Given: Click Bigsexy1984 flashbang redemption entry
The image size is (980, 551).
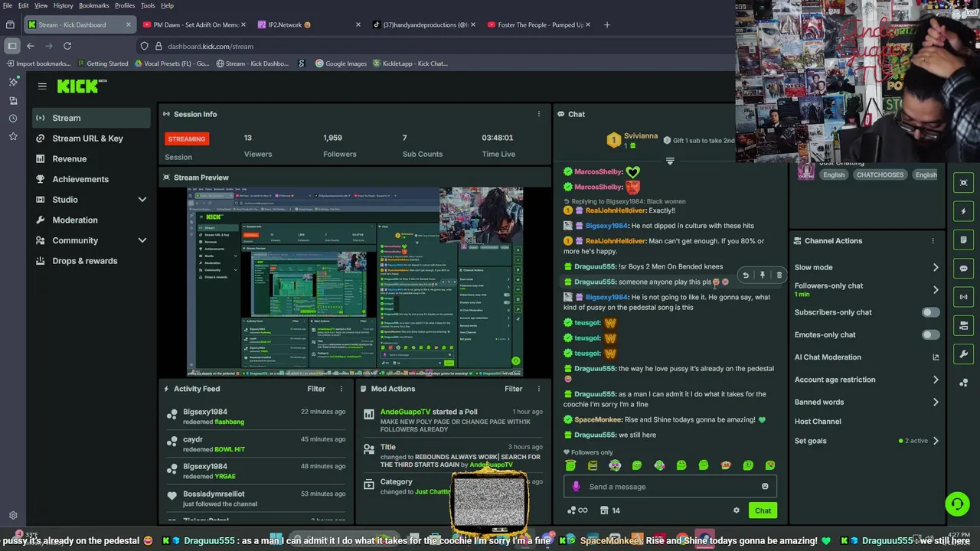Looking at the screenshot, I should (256, 416).
